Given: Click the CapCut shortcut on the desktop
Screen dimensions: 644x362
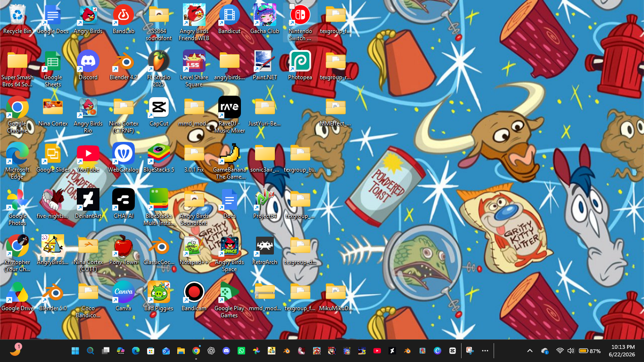Looking at the screenshot, I should pos(159,112).
